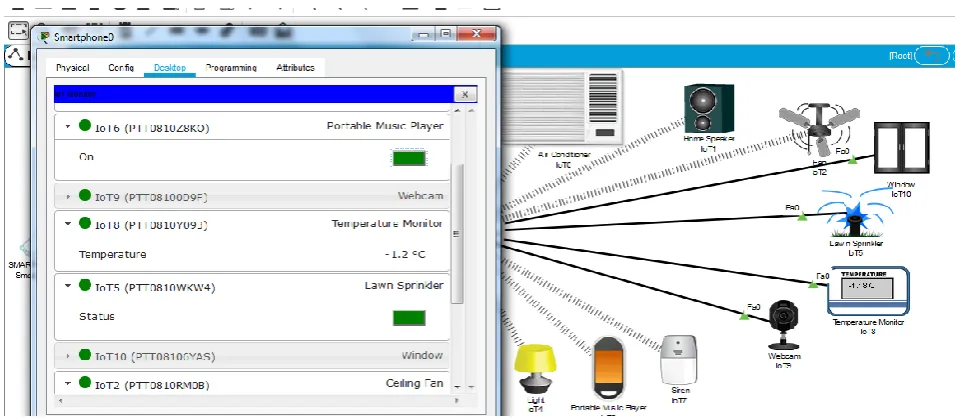Click the green status dot for IoT10

[85, 355]
